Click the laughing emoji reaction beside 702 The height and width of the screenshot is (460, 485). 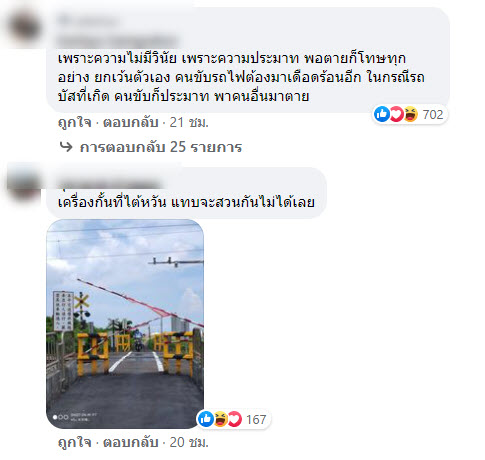click(411, 114)
